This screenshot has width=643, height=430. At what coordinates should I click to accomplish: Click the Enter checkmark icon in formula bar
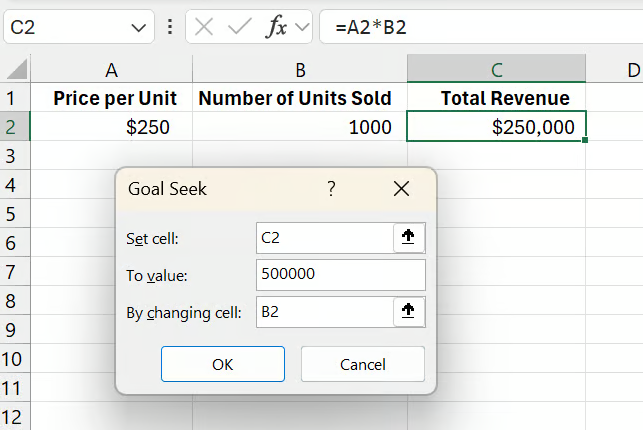[x=238, y=27]
